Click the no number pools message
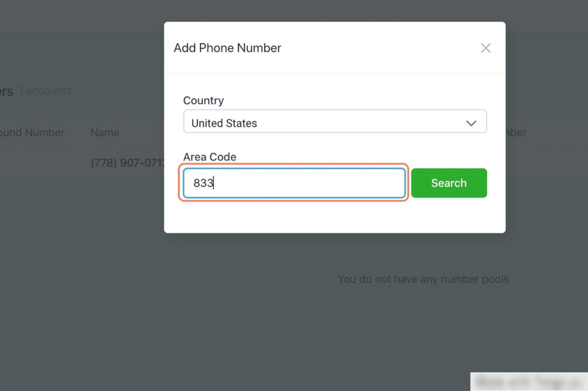The height and width of the screenshot is (391, 588). (423, 279)
